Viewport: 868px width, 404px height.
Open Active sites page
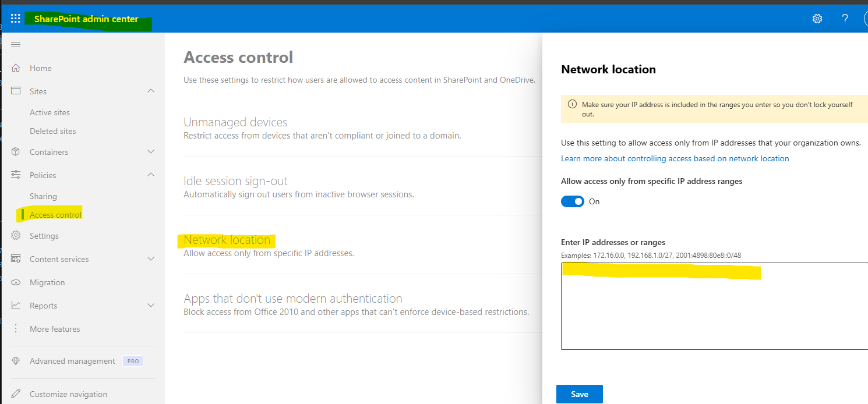point(50,112)
